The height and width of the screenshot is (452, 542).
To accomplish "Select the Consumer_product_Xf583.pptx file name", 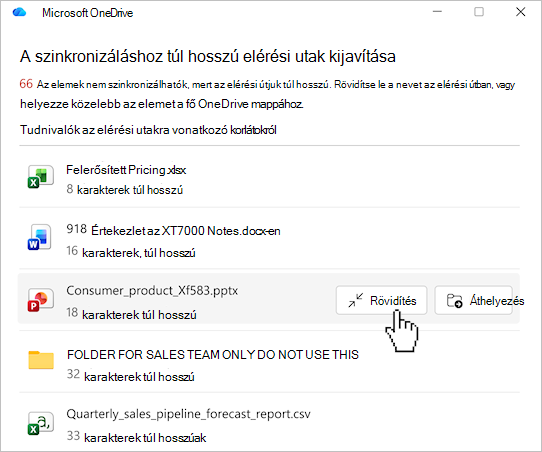I will 152,291.
